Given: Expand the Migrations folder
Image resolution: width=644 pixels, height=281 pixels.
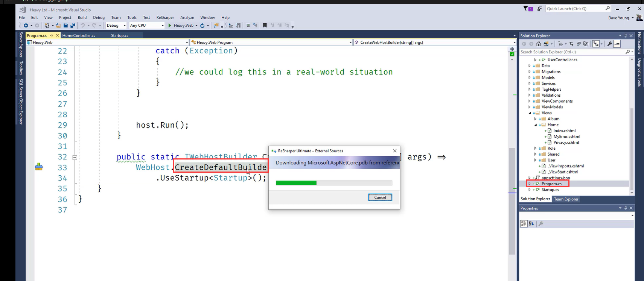Looking at the screenshot, I should point(530,71).
